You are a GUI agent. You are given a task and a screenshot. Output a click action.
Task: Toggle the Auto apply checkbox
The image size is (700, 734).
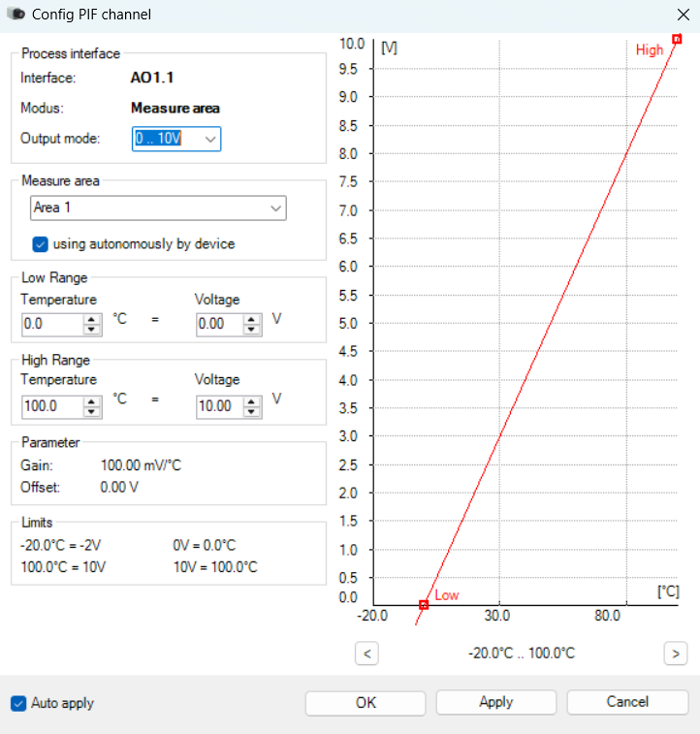coord(18,703)
